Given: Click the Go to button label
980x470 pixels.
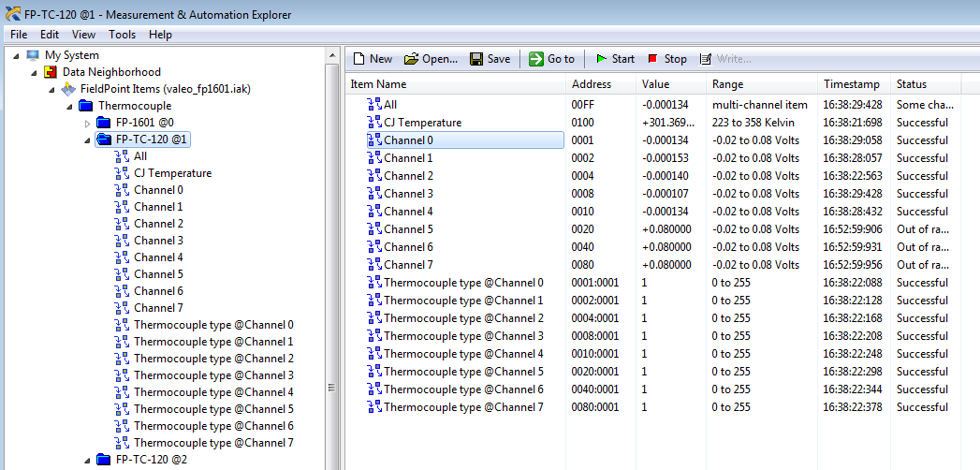Looking at the screenshot, I should point(562,59).
